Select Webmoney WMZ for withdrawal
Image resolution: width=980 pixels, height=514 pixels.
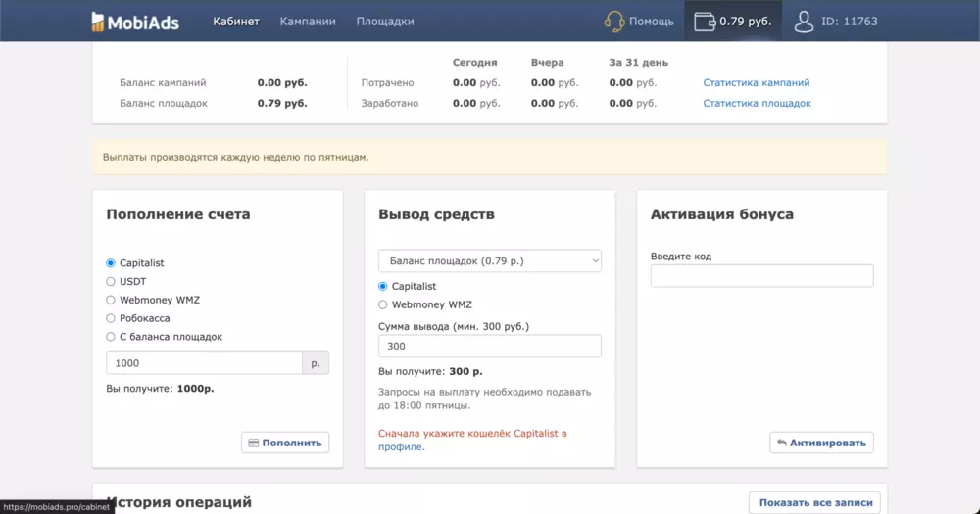point(382,304)
